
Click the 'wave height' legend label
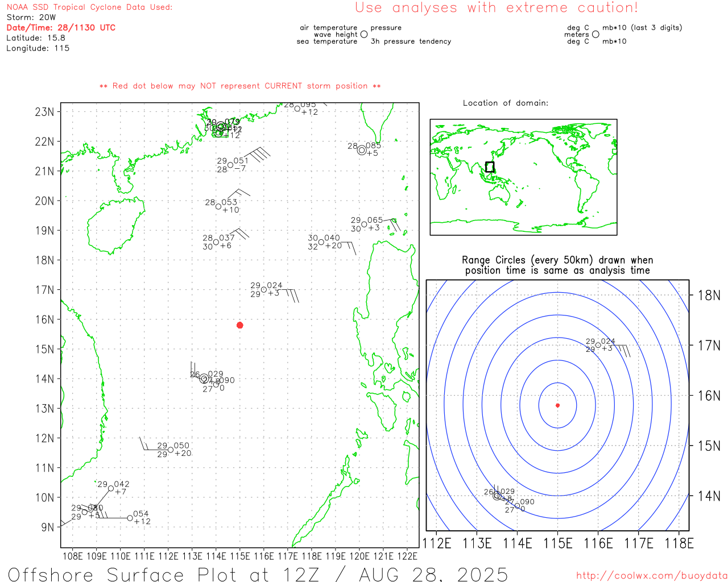(x=336, y=35)
